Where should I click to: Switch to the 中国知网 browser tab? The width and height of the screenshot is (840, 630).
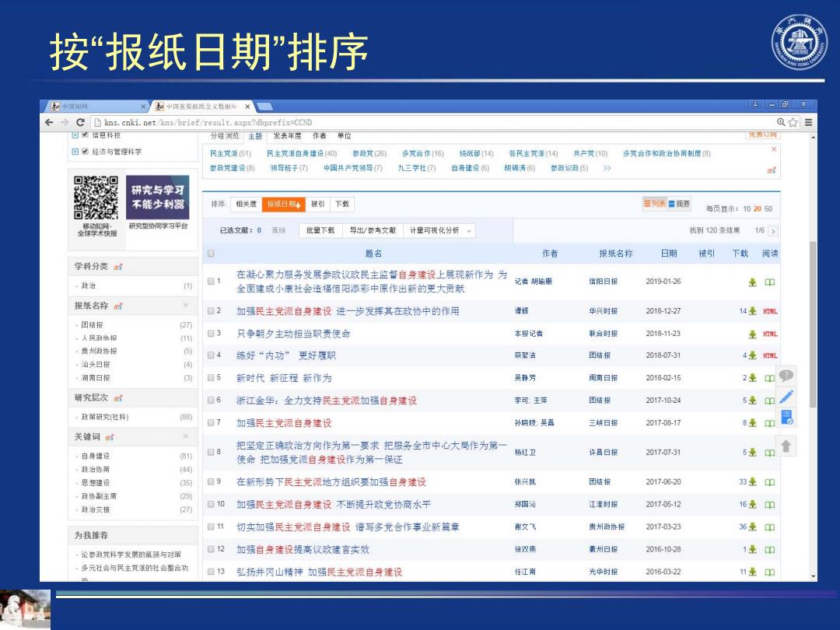coord(96,107)
